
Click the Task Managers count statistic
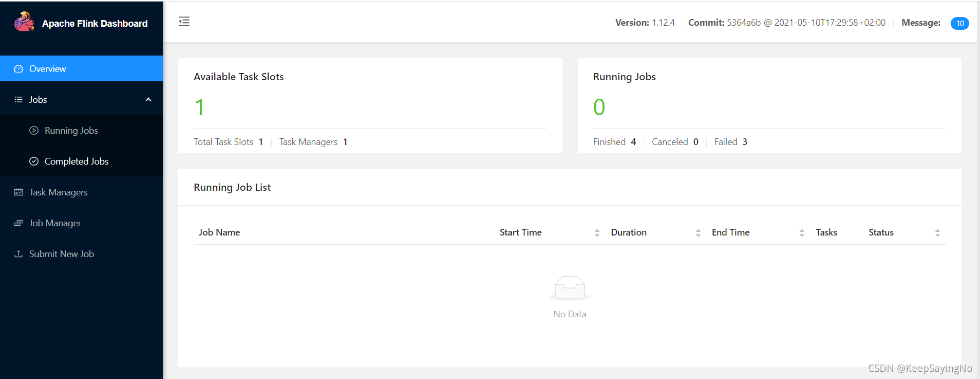(x=313, y=142)
